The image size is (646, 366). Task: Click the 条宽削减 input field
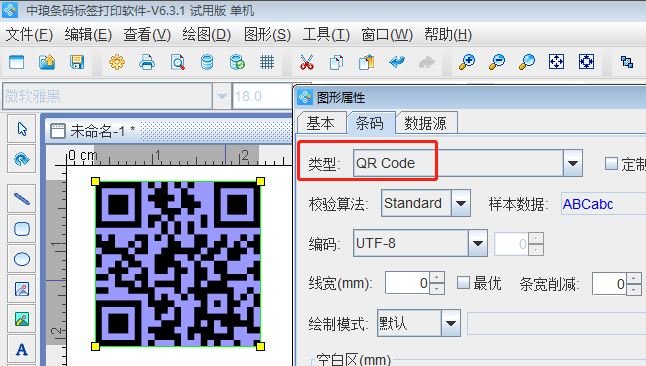pos(609,284)
